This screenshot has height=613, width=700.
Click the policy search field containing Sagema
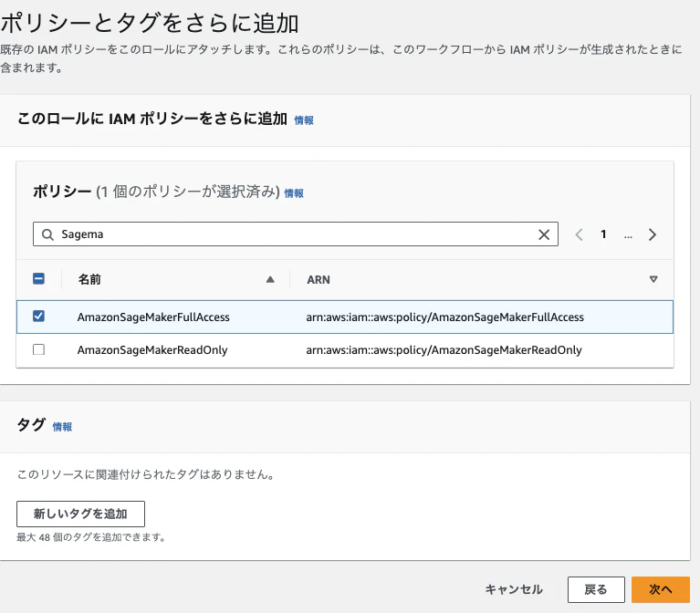pyautogui.click(x=296, y=234)
